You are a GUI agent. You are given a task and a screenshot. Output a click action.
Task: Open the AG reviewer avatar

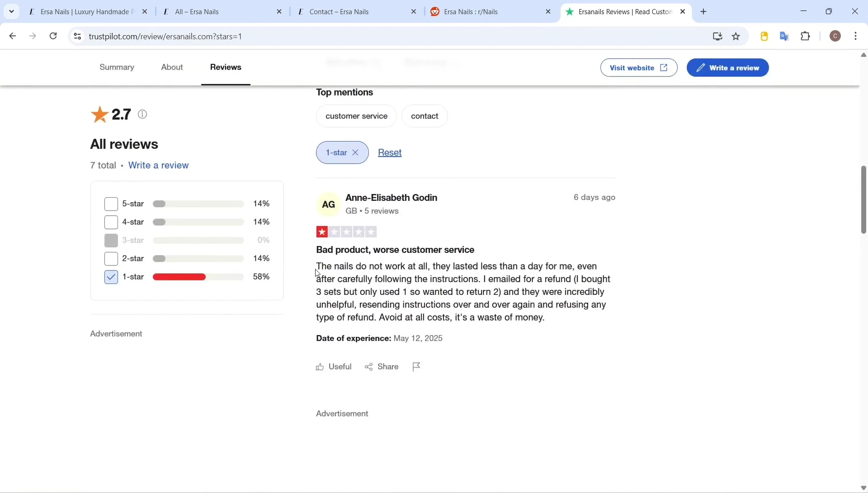click(328, 204)
